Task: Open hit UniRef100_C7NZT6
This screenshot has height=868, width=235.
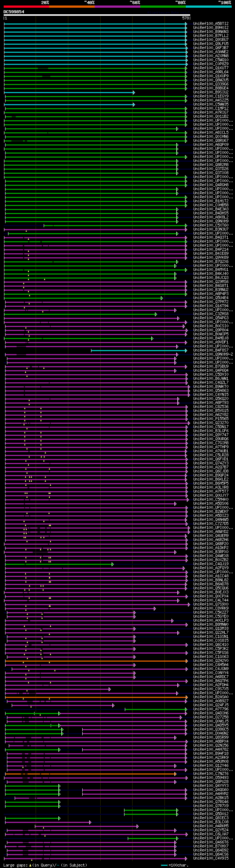Action: (211, 773)
